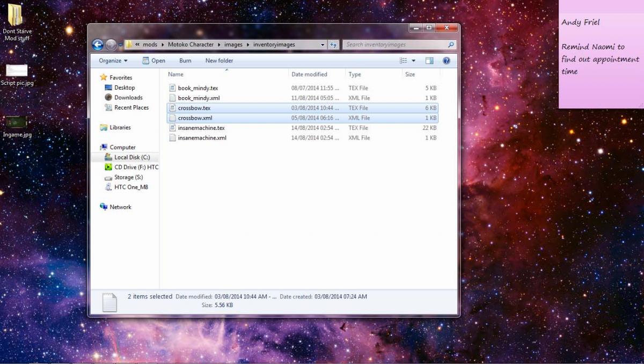Click the change view icon
This screenshot has width=644, height=364.
coord(403,61)
